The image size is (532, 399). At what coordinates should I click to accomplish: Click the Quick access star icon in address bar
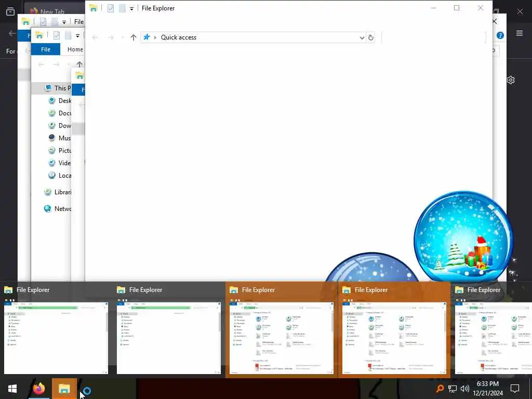147,37
